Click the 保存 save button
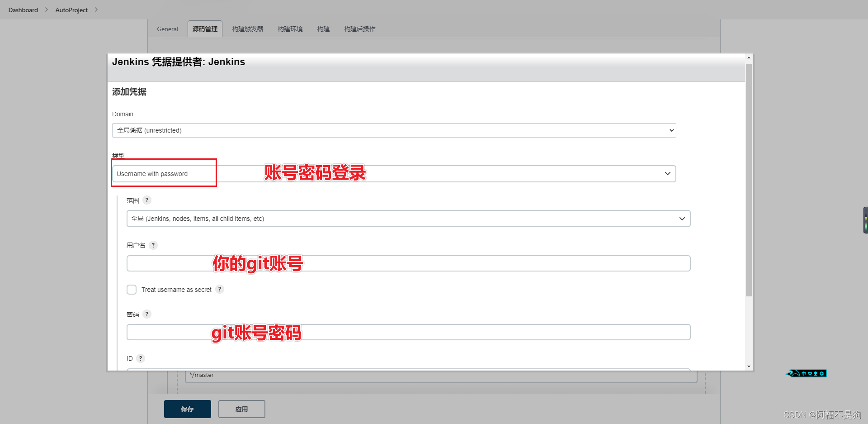868x424 pixels. pos(188,409)
